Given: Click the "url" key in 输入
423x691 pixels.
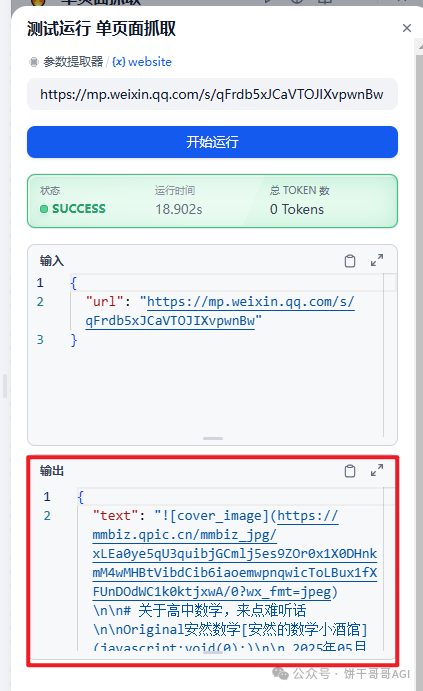Looking at the screenshot, I should tap(104, 302).
